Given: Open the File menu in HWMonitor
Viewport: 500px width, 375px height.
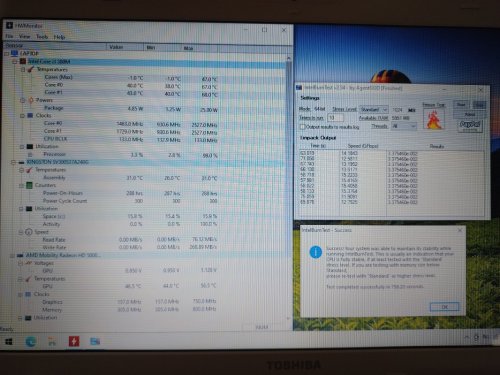Looking at the screenshot, I should 9,36.
